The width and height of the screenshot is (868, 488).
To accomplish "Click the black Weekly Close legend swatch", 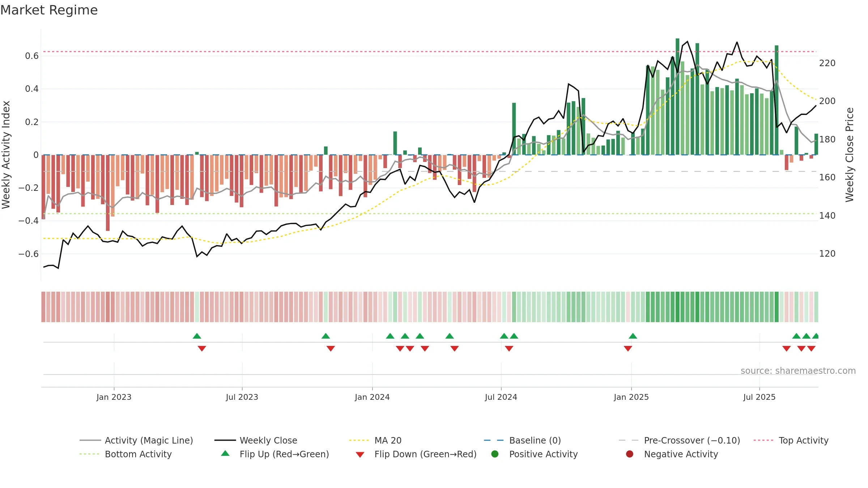I will click(225, 440).
